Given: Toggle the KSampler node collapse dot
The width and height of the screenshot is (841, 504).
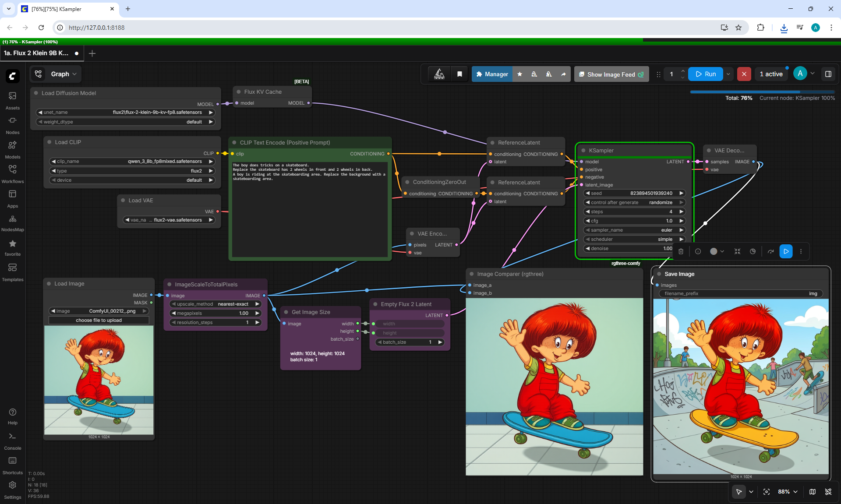Looking at the screenshot, I should [583, 150].
